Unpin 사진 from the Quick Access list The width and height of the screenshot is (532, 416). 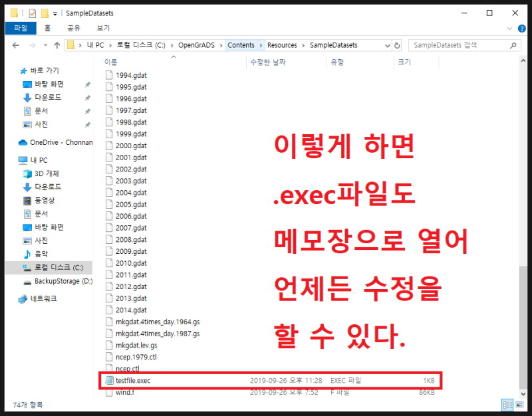[x=87, y=124]
